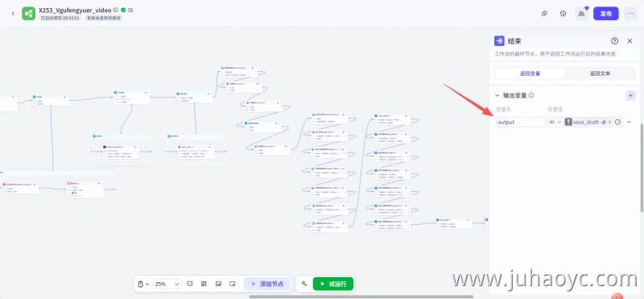Click the edit pencil beside workflow title
Viewport: 644px width, 299px height.
pos(130,10)
